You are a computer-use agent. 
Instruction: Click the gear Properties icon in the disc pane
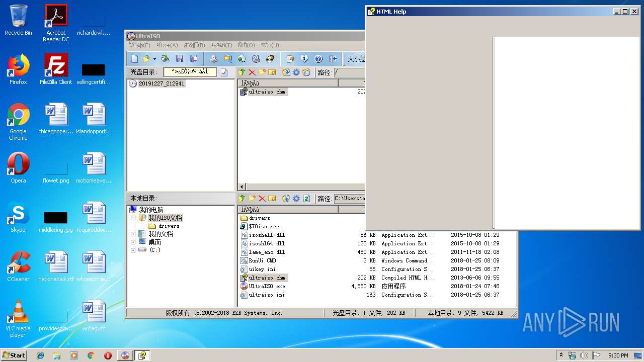click(x=296, y=72)
